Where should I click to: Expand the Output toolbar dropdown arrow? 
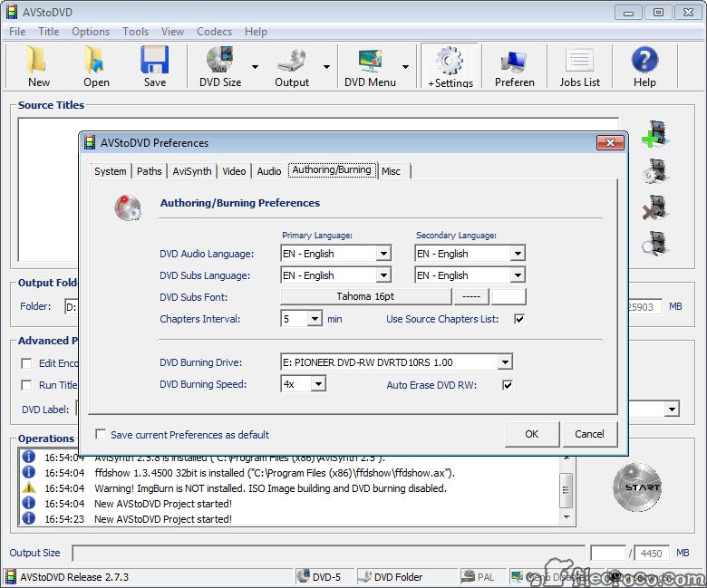pyautogui.click(x=327, y=67)
